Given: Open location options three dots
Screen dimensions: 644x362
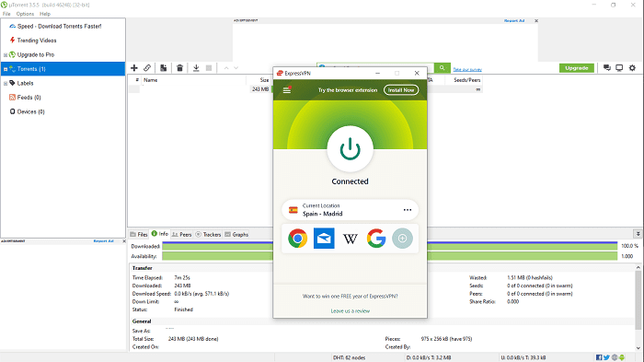Looking at the screenshot, I should coord(408,210).
